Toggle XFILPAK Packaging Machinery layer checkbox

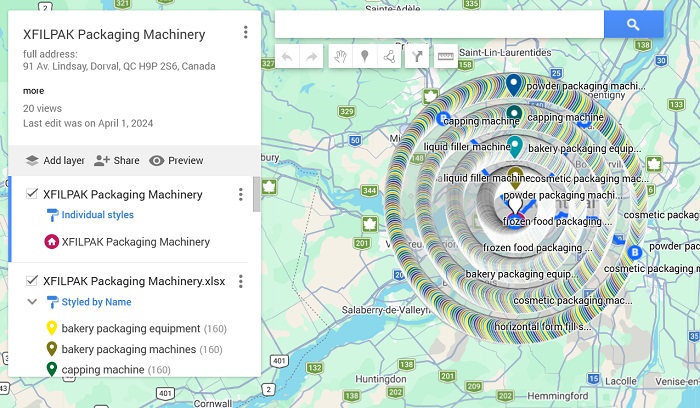click(32, 194)
